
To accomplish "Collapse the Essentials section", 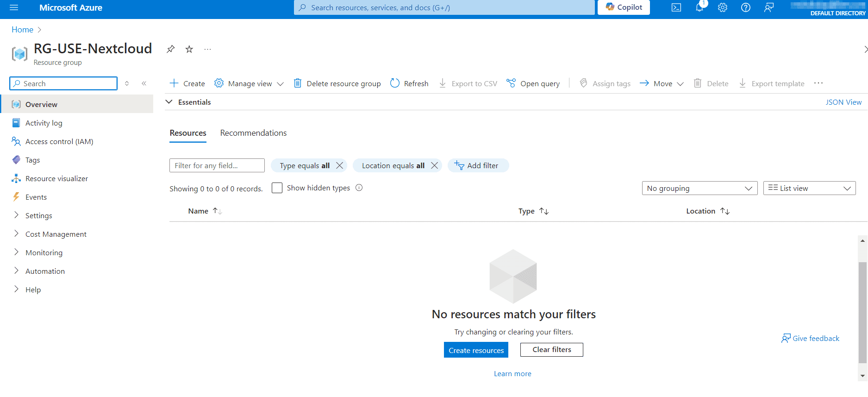I will click(169, 102).
